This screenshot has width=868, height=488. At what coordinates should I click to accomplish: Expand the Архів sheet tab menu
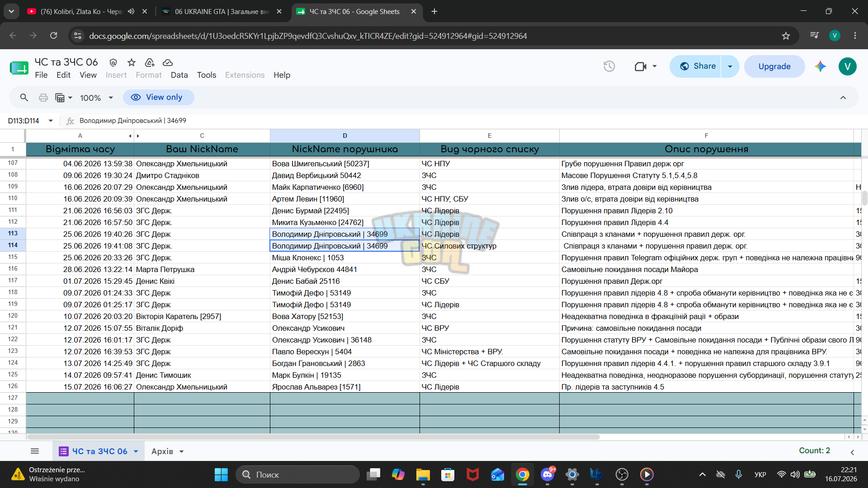(182, 451)
